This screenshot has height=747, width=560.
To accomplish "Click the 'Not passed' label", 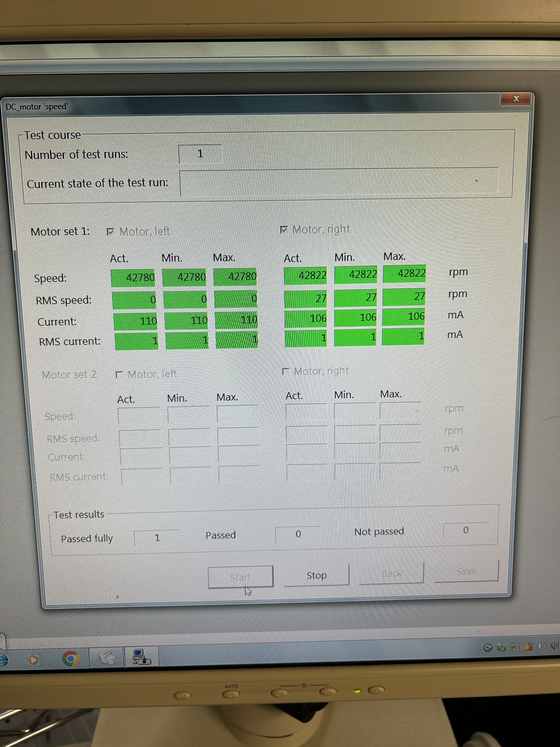I will point(379,532).
